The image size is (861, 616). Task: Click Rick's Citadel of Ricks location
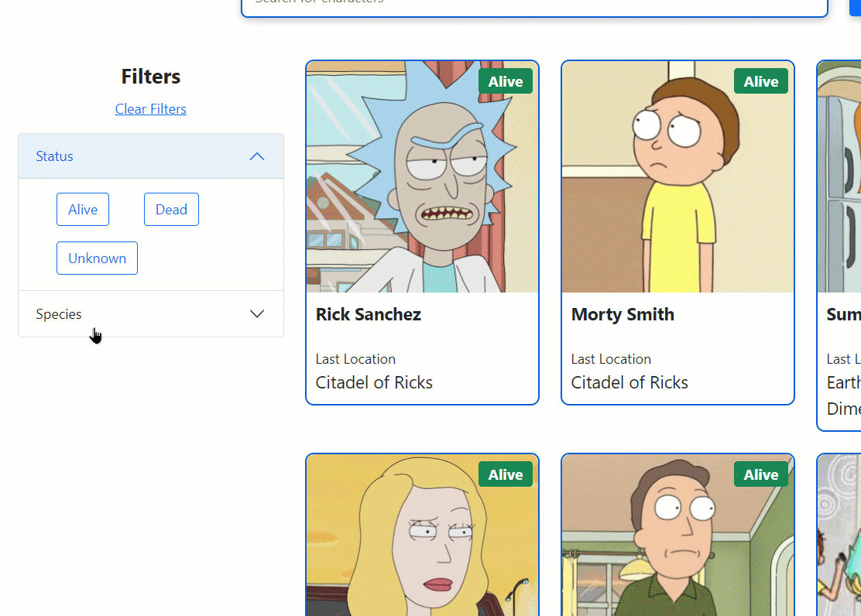pos(374,382)
